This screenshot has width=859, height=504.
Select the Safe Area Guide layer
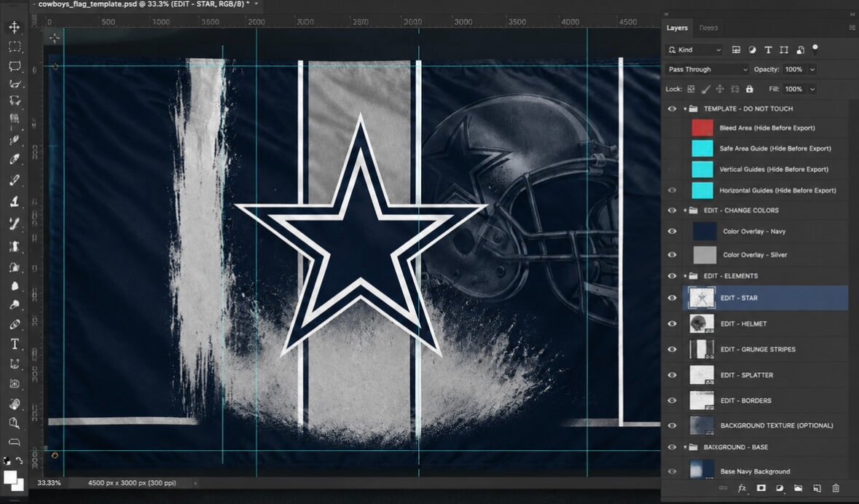coord(765,149)
